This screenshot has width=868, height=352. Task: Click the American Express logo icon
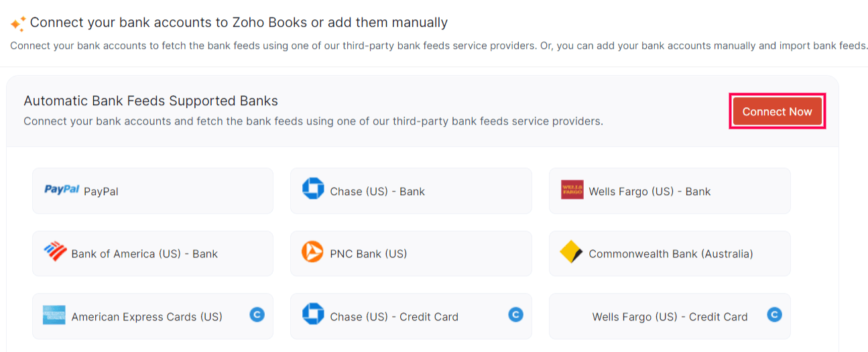point(54,315)
